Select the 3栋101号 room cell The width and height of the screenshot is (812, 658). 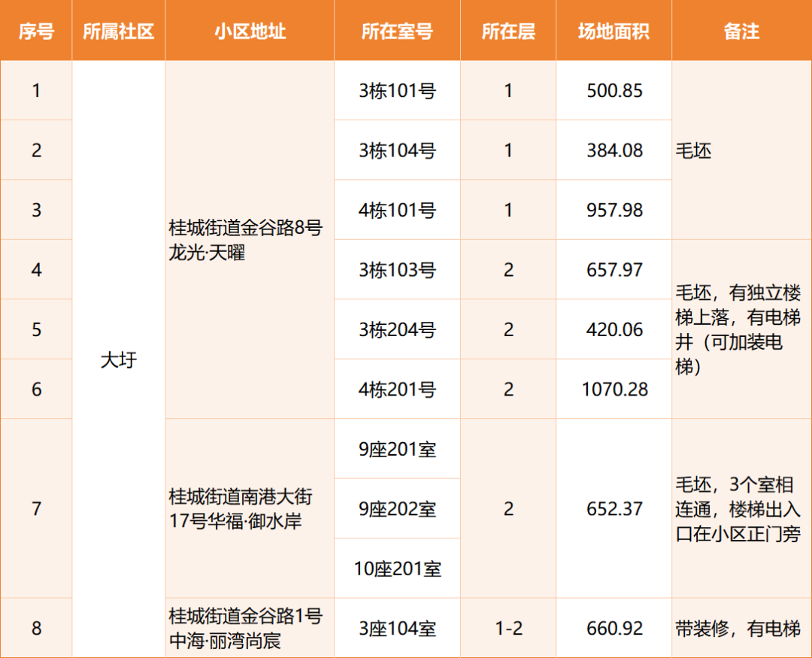point(397,91)
